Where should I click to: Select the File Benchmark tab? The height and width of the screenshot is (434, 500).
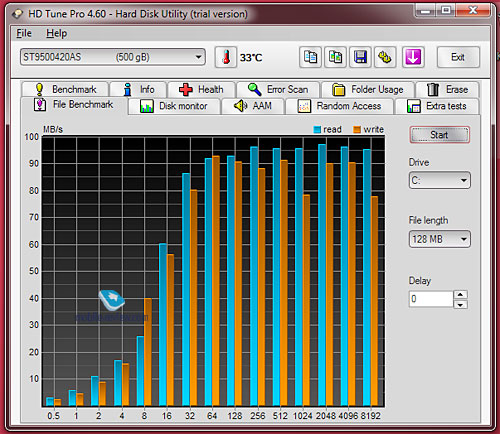point(74,105)
